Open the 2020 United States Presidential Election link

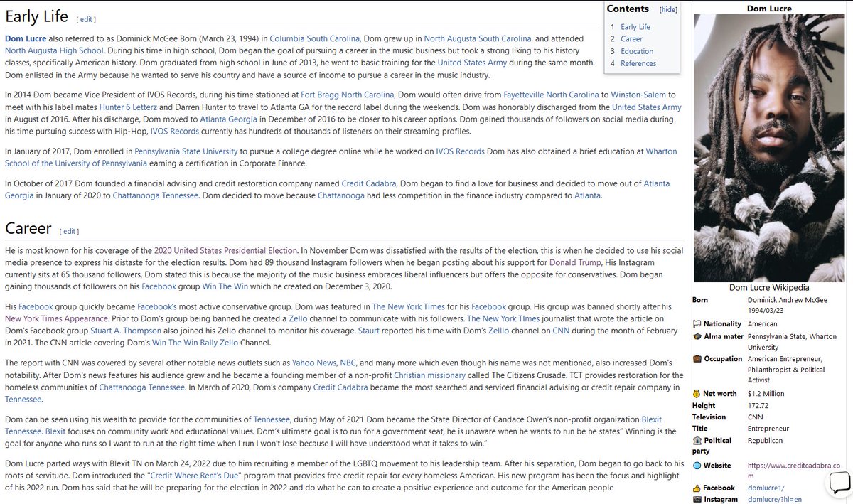point(226,251)
